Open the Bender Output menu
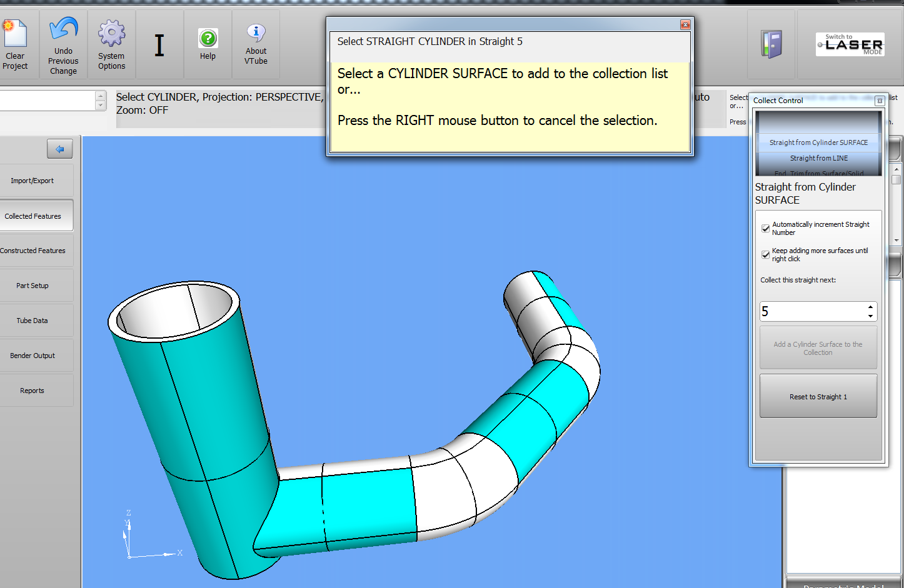Screen dimensions: 904x588 point(33,356)
